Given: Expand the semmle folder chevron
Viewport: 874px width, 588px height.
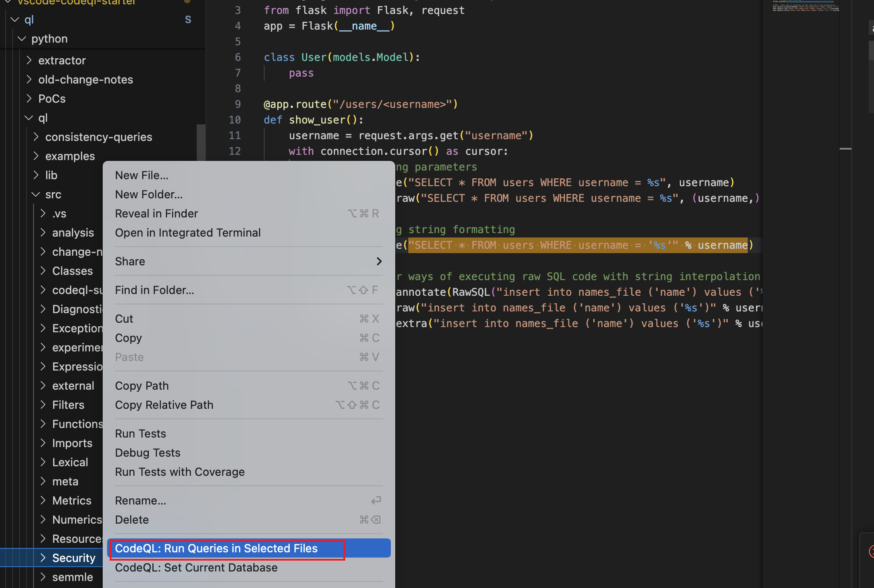Looking at the screenshot, I should 43,577.
